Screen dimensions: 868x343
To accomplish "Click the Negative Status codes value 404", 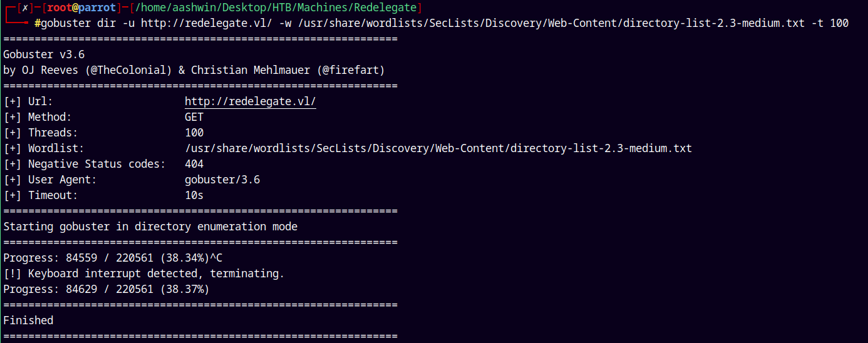I will tap(194, 164).
